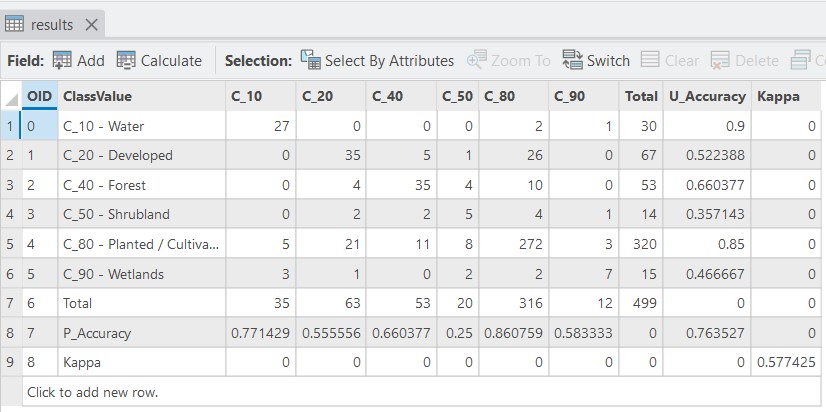Viewport: 826px width, 412px height.
Task: Click the Switch selection icon
Action: [572, 61]
